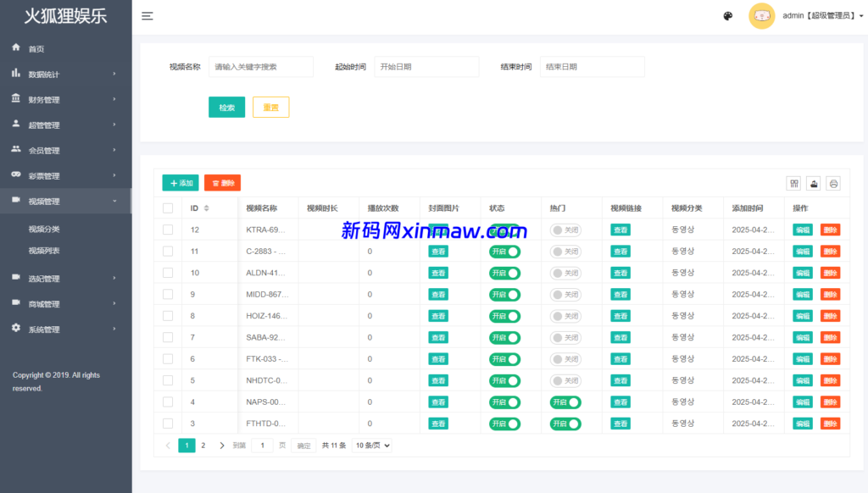View the 封面图片 for row ID 10

[x=438, y=274]
